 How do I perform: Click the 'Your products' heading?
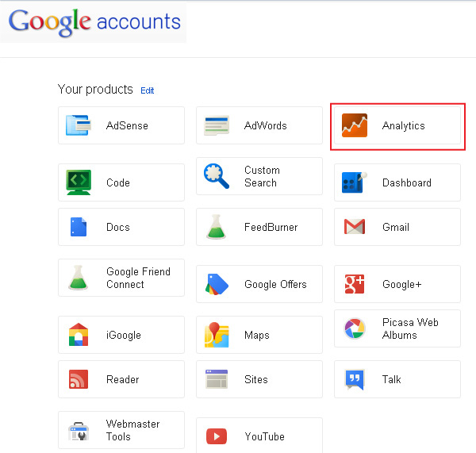click(95, 90)
